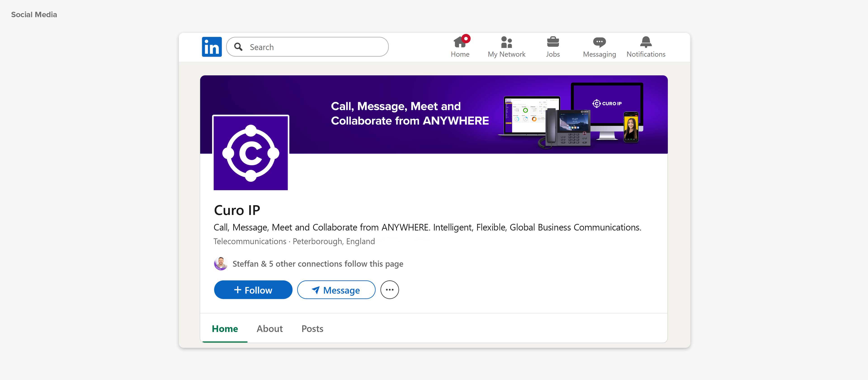Click the search magnifier icon
This screenshot has height=380, width=868.
[238, 47]
